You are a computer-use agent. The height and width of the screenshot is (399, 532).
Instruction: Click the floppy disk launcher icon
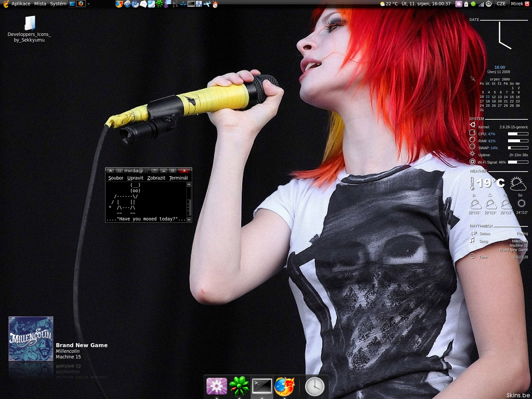(199, 4)
